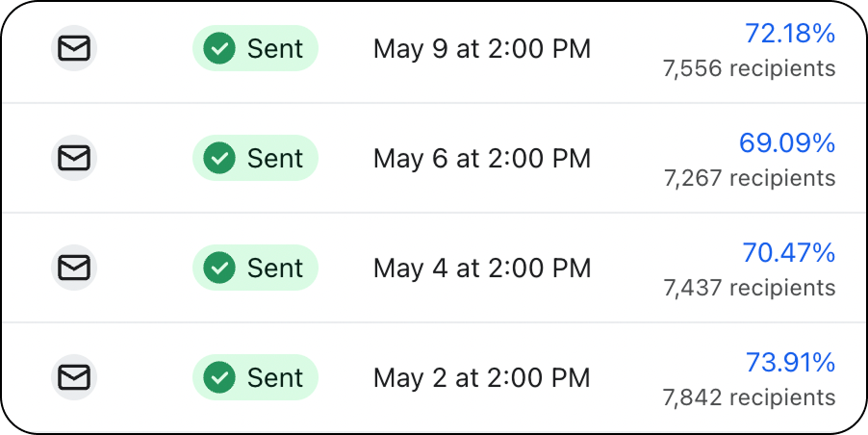The width and height of the screenshot is (868, 435).
Task: Select the May 4 at 2:00 PM timestamp
Action: [x=482, y=269]
